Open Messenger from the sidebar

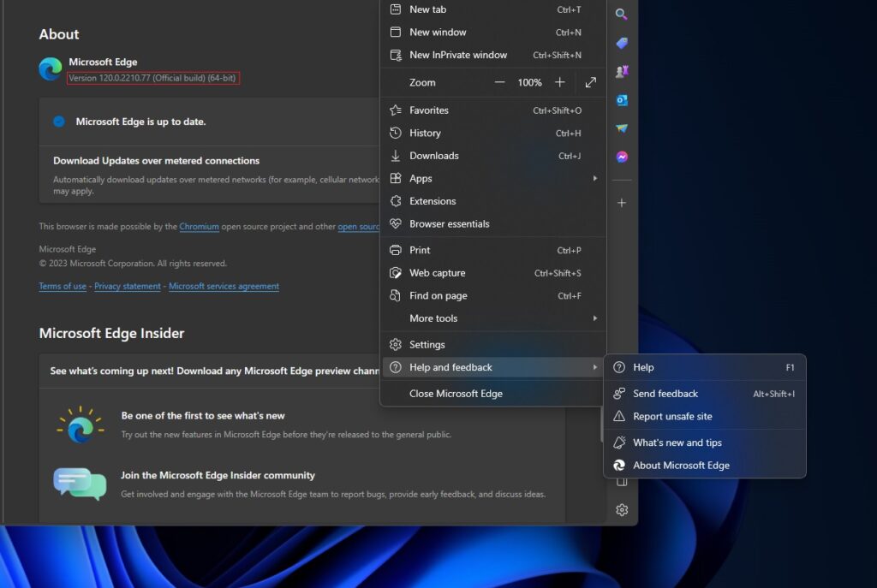[x=621, y=156]
